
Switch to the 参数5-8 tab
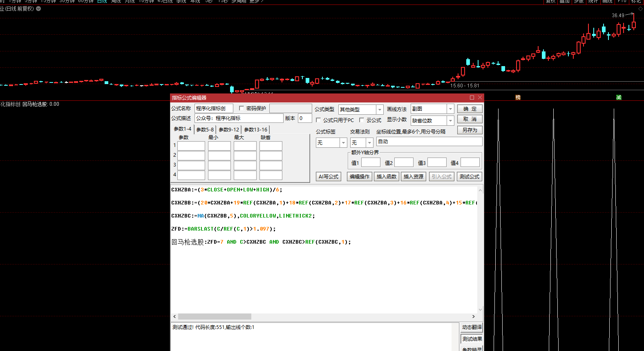tap(205, 130)
